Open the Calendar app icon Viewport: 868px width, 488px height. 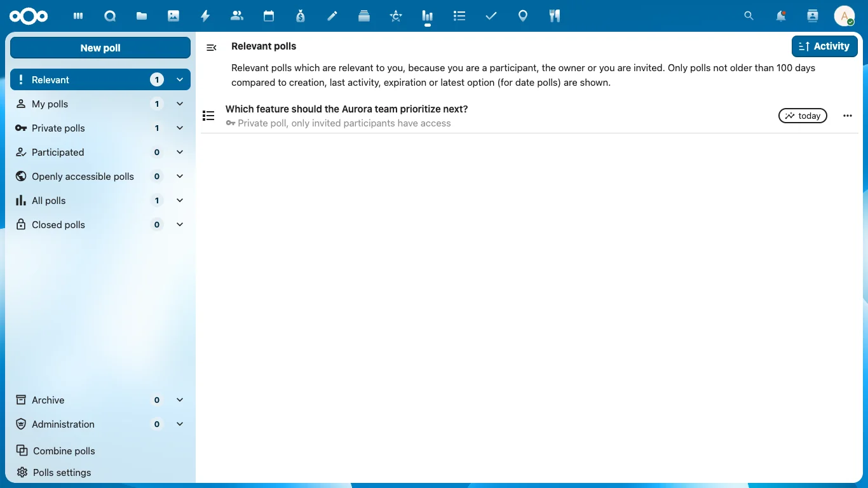click(x=269, y=16)
